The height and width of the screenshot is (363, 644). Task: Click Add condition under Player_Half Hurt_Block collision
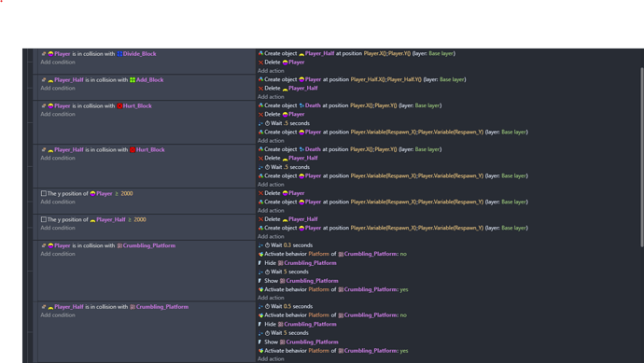58,158
